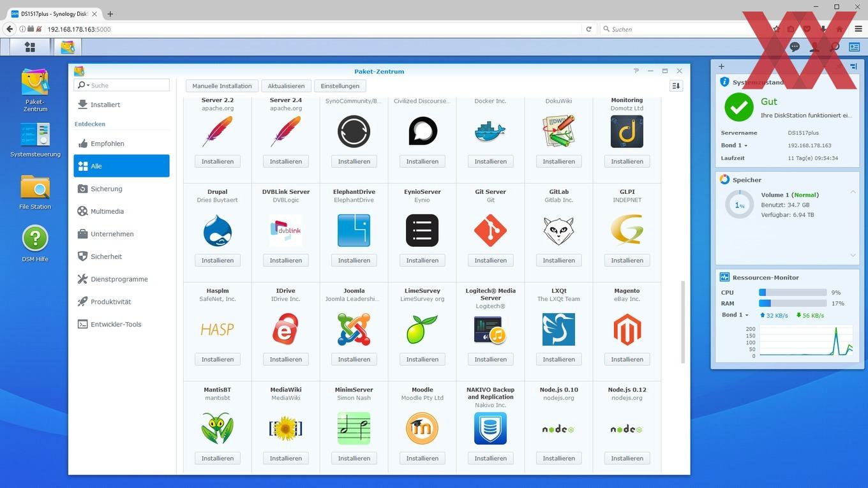This screenshot has width=868, height=488.
Task: Click the LimeSurvey lime icon
Action: [x=423, y=329]
